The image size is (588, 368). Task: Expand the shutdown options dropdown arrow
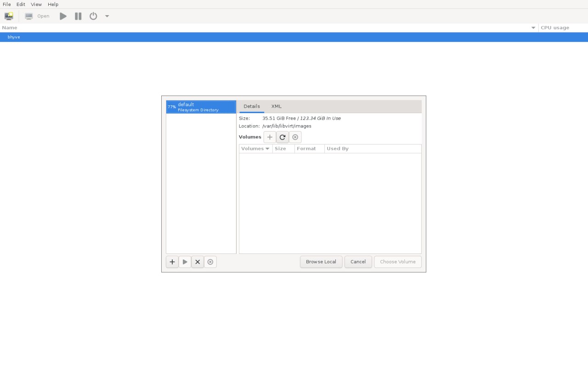[x=107, y=16]
